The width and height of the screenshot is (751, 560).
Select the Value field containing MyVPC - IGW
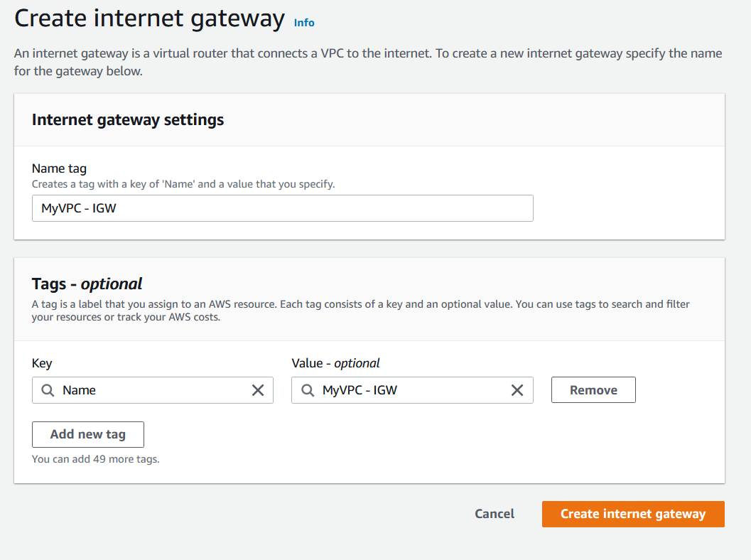[412, 390]
